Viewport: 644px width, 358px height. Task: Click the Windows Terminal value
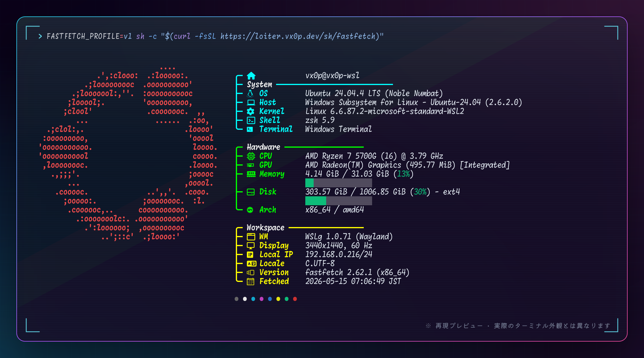coord(338,129)
